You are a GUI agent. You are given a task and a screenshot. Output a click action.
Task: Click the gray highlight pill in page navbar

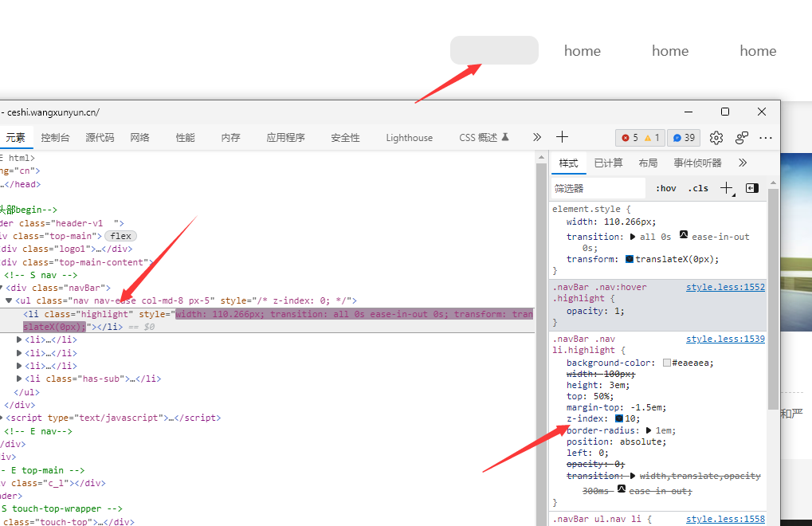click(494, 50)
